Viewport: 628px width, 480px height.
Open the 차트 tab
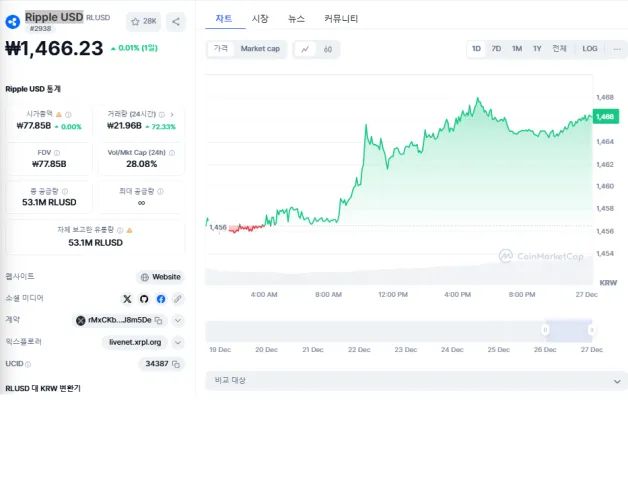click(224, 19)
